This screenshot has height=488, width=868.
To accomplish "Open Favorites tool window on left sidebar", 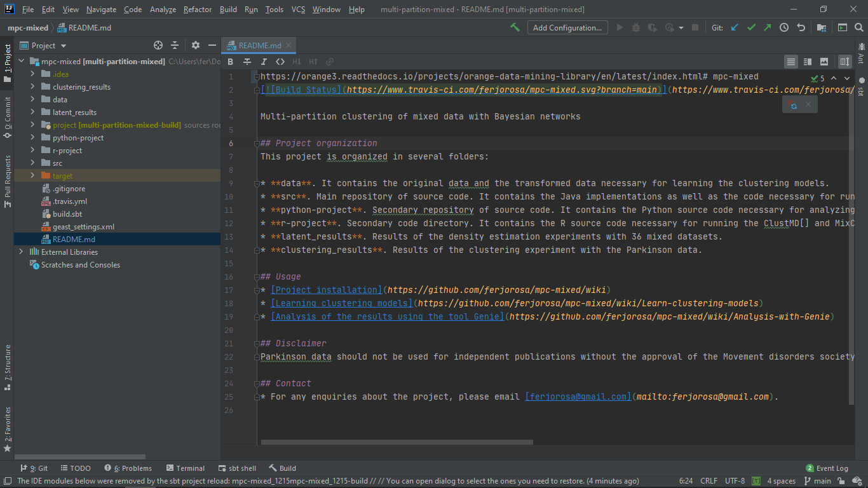I will click(7, 429).
